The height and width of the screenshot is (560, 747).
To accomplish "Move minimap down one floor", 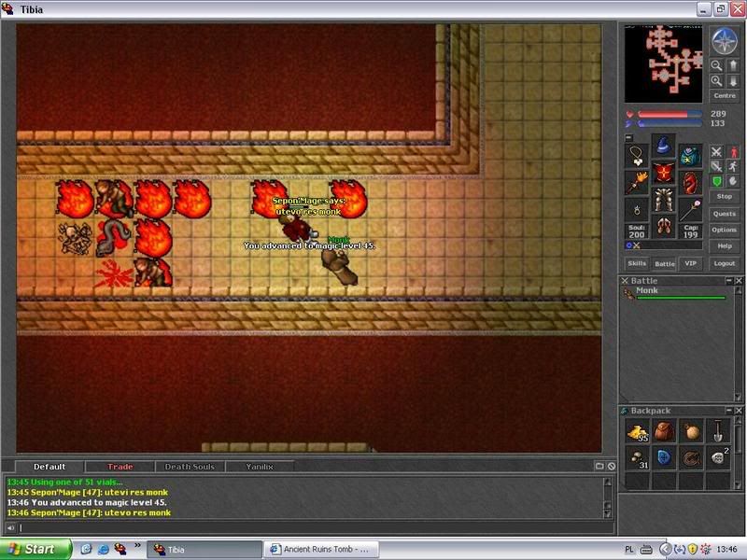I will [x=733, y=81].
